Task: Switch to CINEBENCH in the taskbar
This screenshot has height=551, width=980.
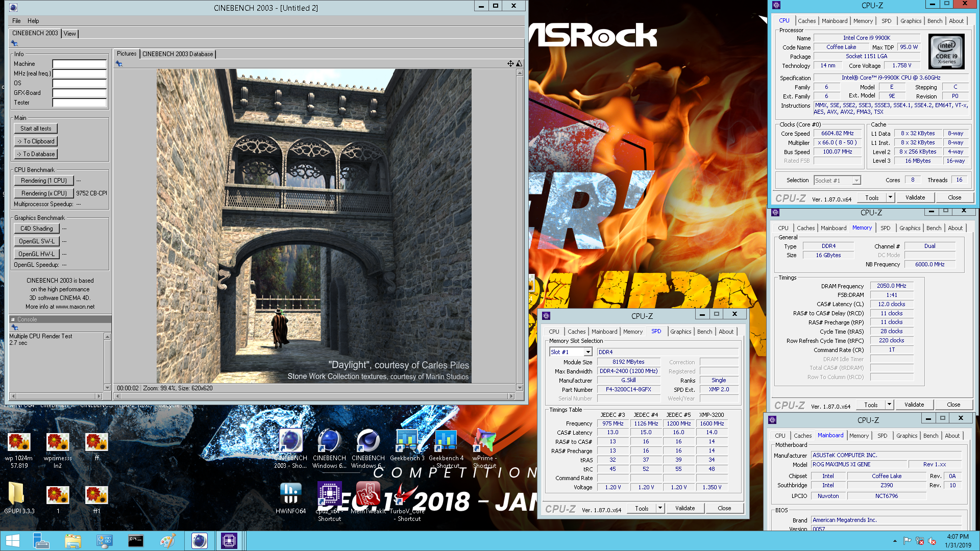Action: coord(199,541)
